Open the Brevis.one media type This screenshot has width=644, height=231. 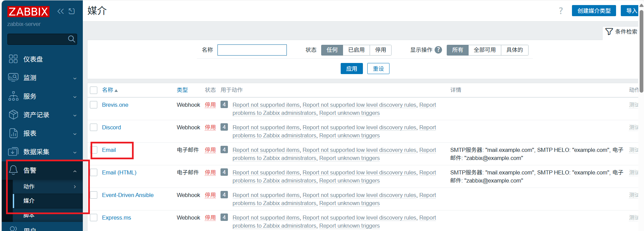pos(115,105)
